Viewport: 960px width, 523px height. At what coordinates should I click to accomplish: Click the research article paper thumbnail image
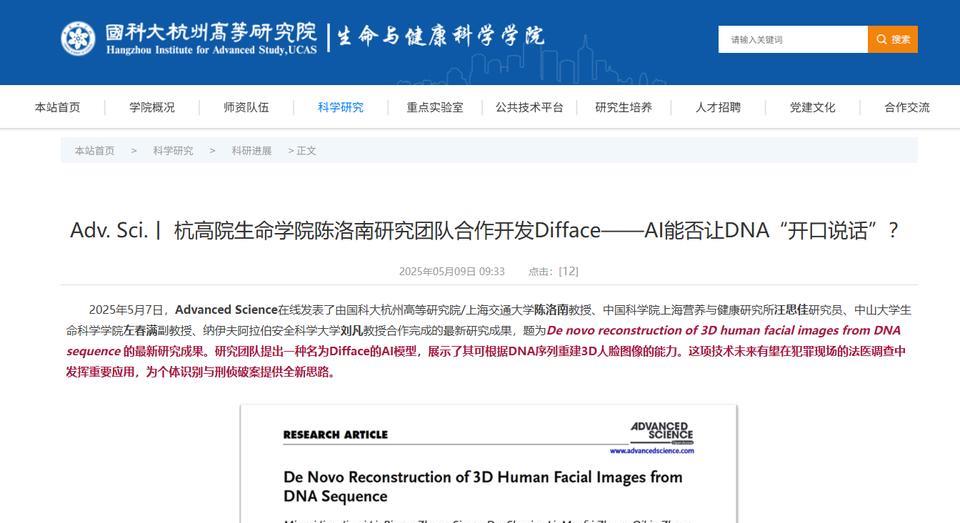pyautogui.click(x=489, y=464)
